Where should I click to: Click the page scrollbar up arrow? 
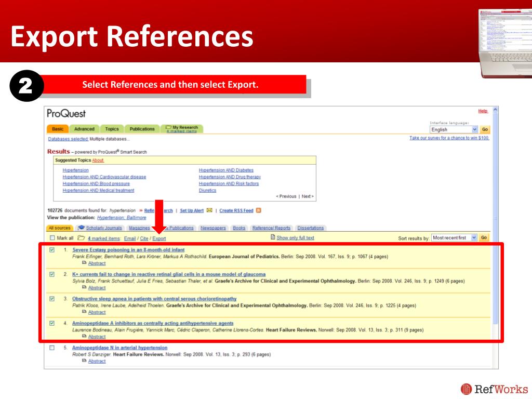(495, 110)
